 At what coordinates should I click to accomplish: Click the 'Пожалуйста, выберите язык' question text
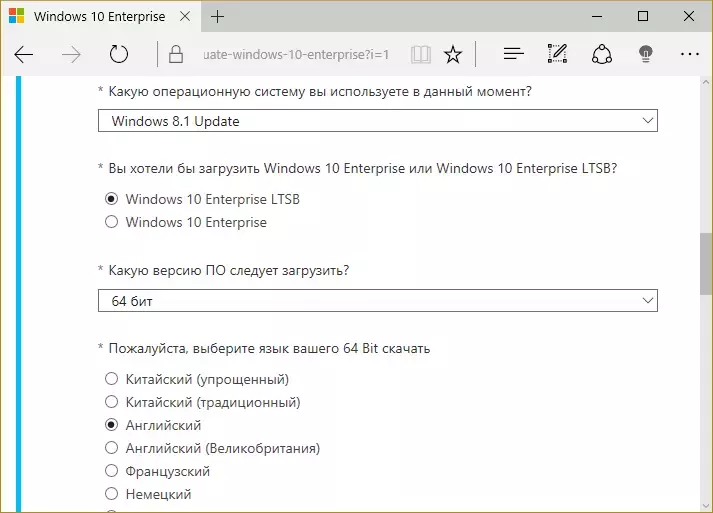click(x=269, y=348)
